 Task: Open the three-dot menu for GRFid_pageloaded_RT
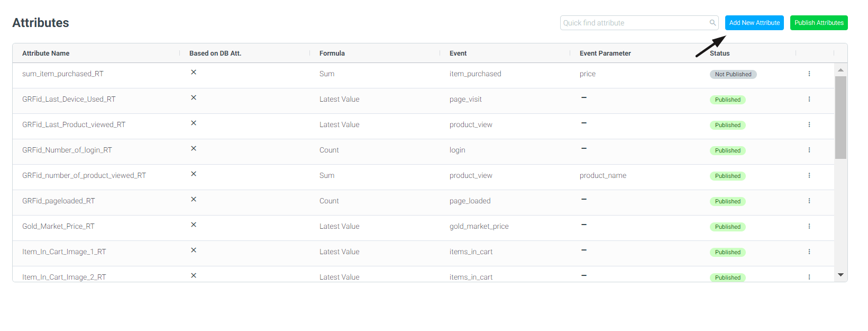pyautogui.click(x=809, y=201)
